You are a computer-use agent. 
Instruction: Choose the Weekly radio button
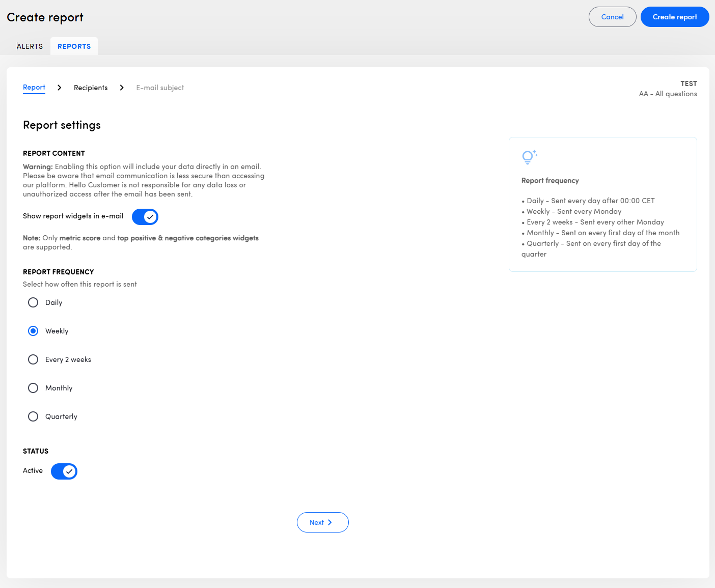coord(33,331)
